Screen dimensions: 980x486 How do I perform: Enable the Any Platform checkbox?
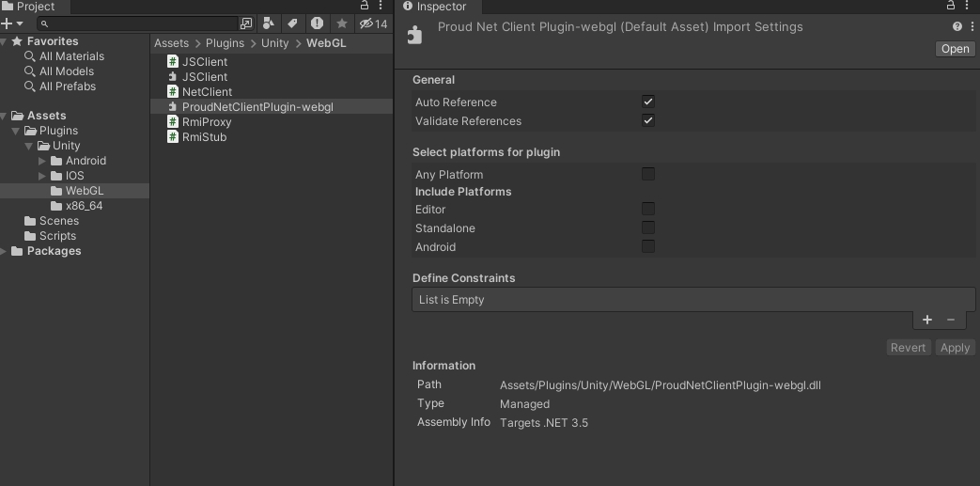[x=647, y=174]
